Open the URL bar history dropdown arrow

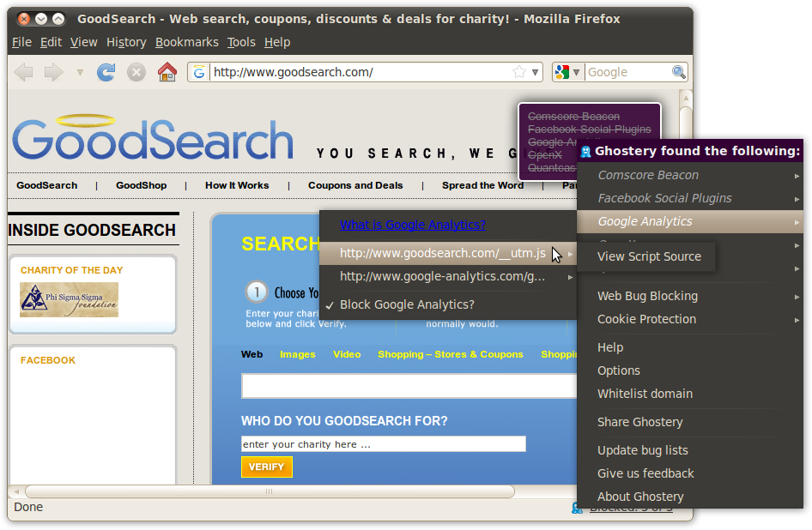point(536,72)
